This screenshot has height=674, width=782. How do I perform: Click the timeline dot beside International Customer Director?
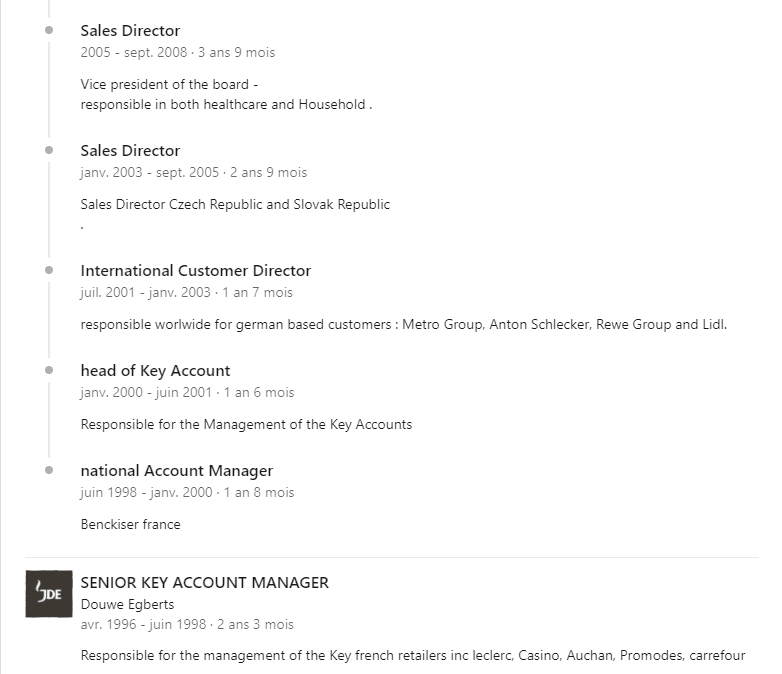pos(49,270)
